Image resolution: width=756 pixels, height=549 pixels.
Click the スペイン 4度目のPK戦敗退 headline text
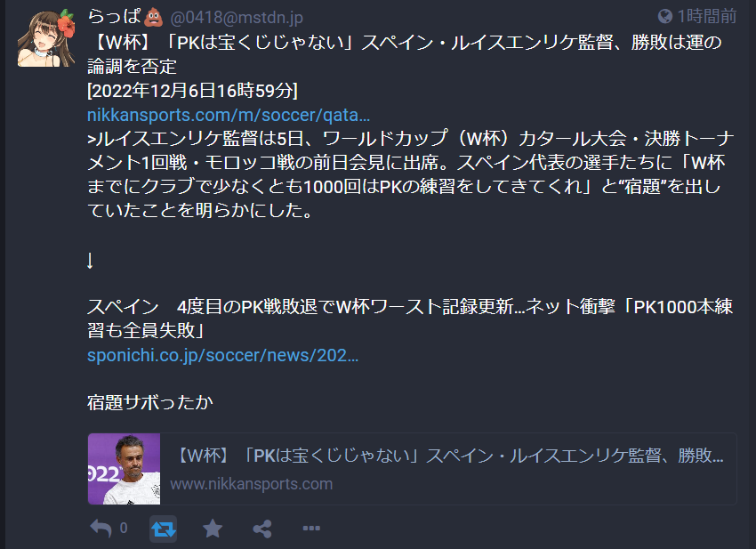click(410, 319)
